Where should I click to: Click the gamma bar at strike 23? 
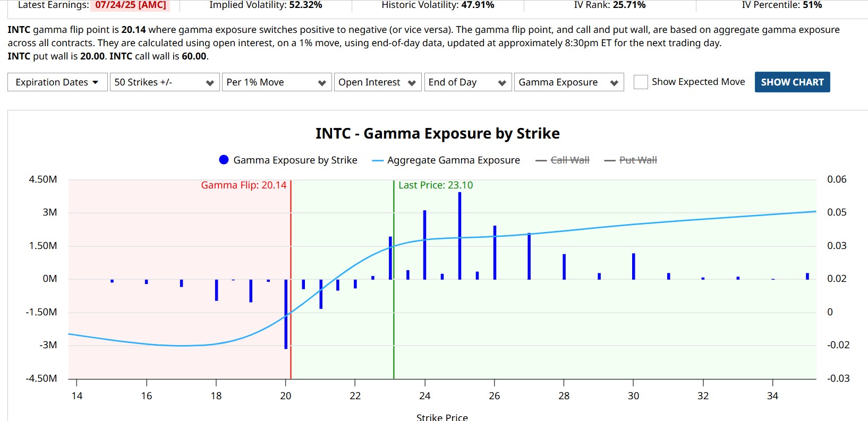click(390, 258)
